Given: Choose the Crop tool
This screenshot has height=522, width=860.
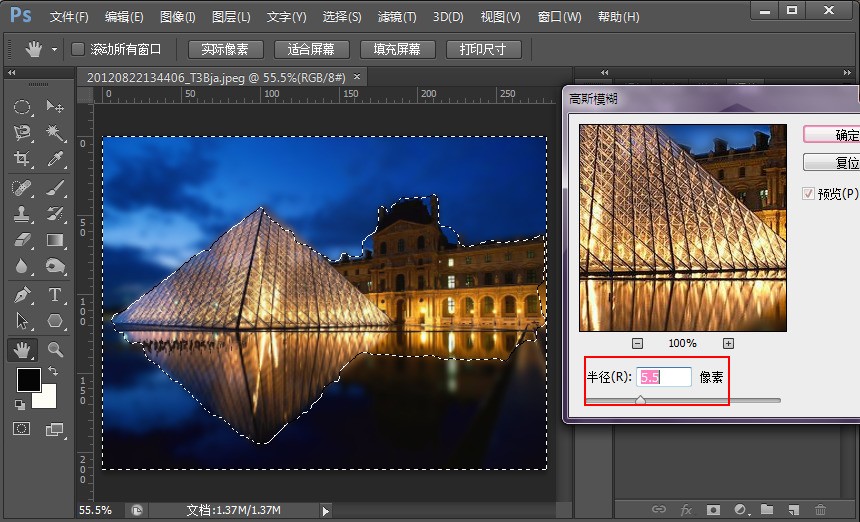Looking at the screenshot, I should click(22, 158).
